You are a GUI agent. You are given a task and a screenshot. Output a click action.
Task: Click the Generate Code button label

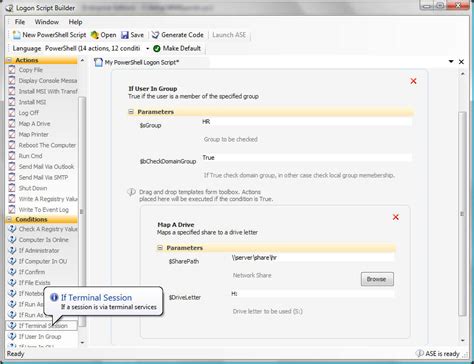[182, 35]
